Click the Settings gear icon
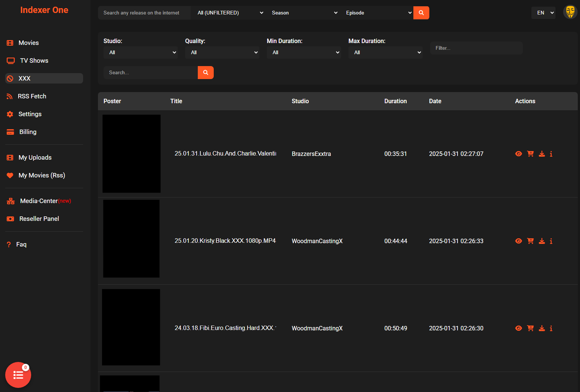This screenshot has height=392, width=580. point(10,114)
